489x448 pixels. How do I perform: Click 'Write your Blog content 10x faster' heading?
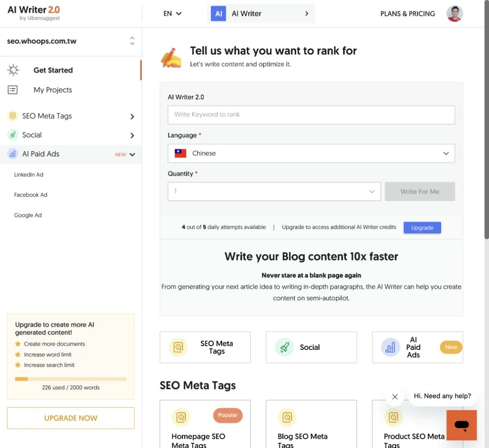coord(311,257)
